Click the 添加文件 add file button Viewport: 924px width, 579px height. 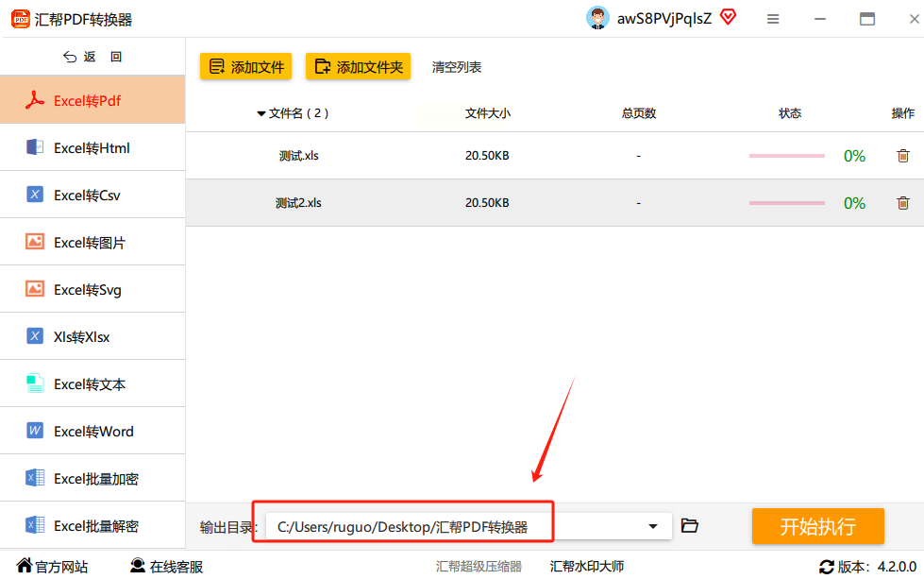click(x=245, y=67)
